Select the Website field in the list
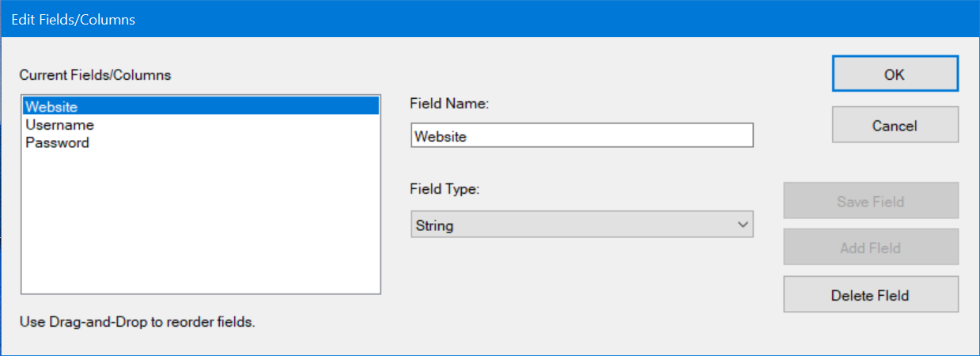The height and width of the screenshot is (356, 980). (51, 106)
